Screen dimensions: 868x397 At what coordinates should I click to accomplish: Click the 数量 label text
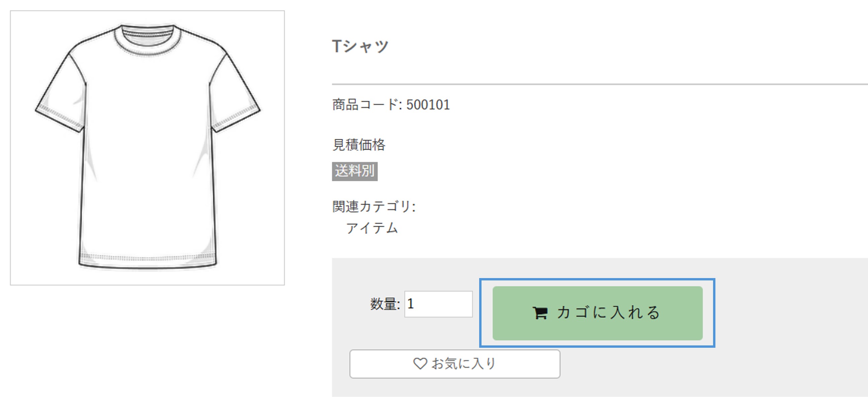[384, 304]
